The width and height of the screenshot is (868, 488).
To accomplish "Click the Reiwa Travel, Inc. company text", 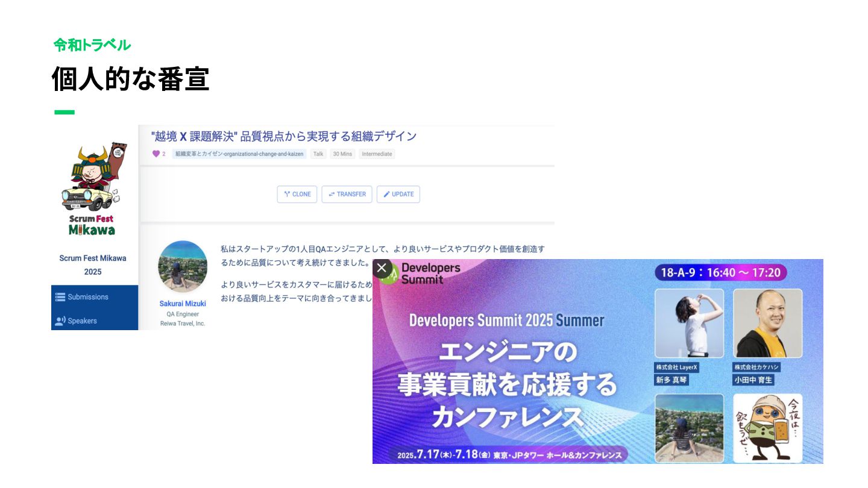I will pyautogui.click(x=183, y=324).
